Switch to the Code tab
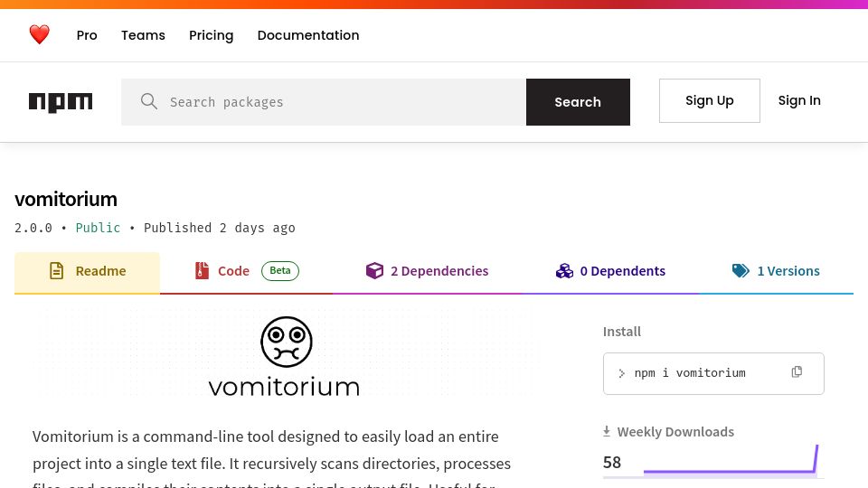This screenshot has height=488, width=868. 246,272
